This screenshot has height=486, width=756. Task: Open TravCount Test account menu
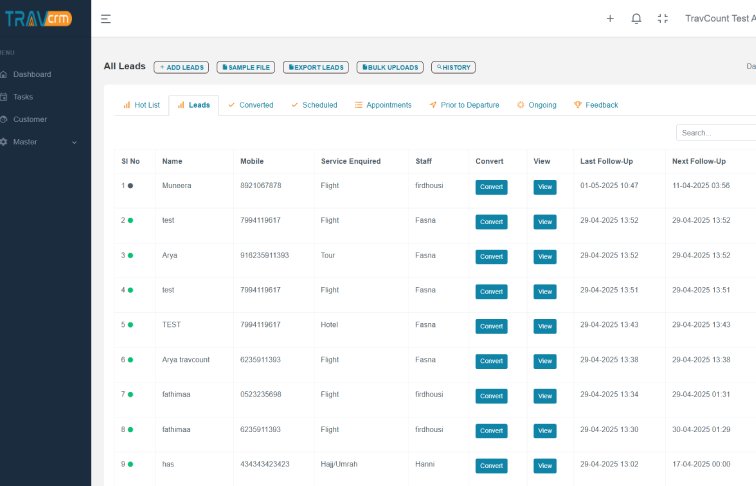718,18
